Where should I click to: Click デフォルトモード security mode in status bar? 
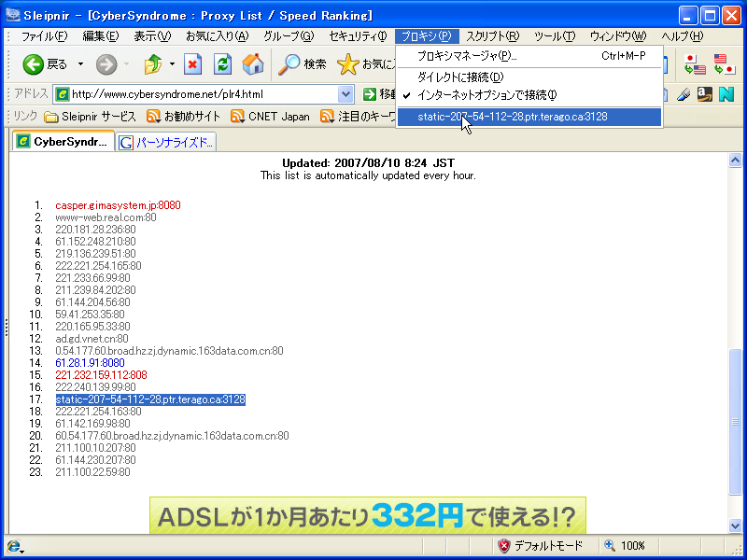coord(548,546)
